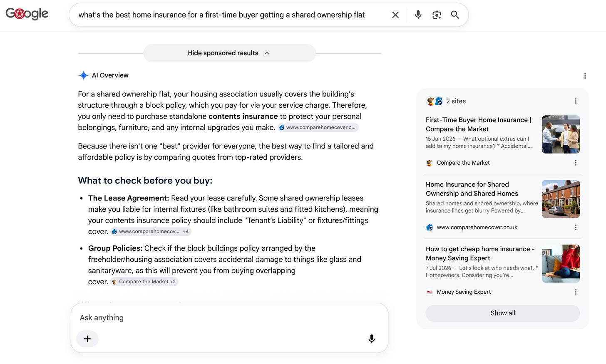Open comparehomecover.co.uk result options menu
The image size is (606, 364).
click(x=576, y=227)
